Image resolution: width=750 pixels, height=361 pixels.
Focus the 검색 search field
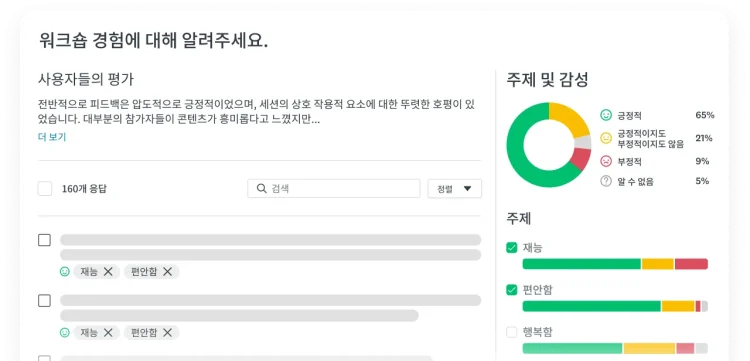tap(333, 188)
